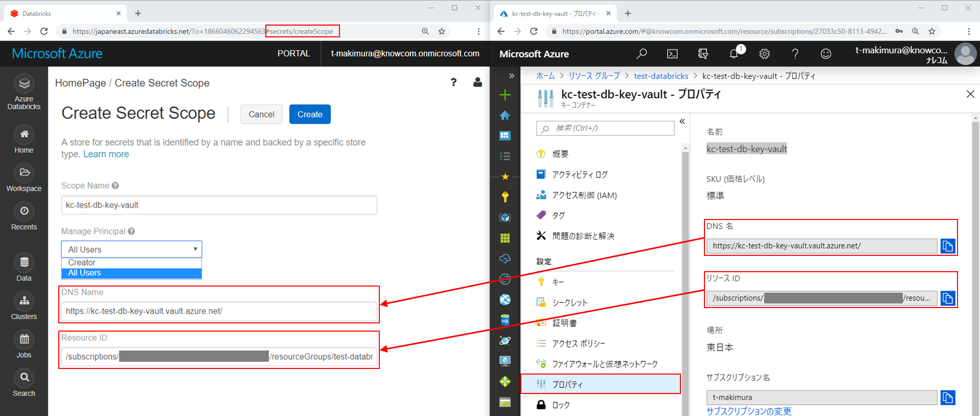Image resolution: width=980 pixels, height=416 pixels.
Task: Click HomePage breadcrumb link in Databricks
Action: pyautogui.click(x=80, y=83)
